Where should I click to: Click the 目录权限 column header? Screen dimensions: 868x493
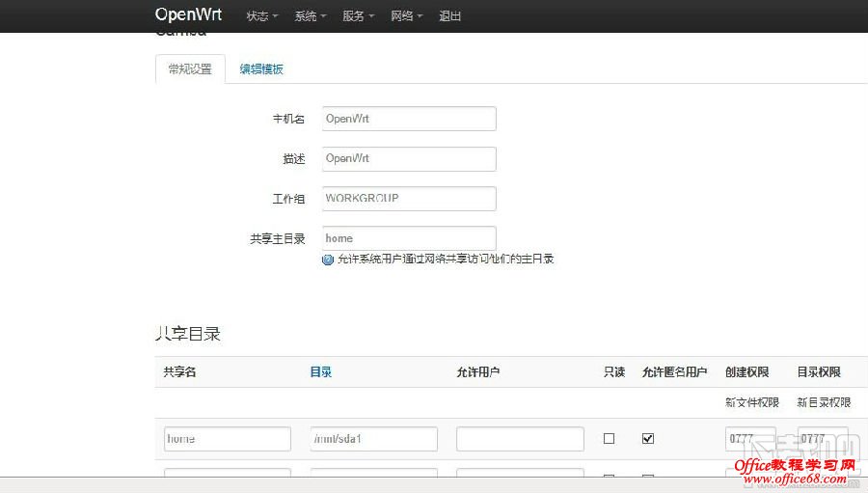[819, 372]
